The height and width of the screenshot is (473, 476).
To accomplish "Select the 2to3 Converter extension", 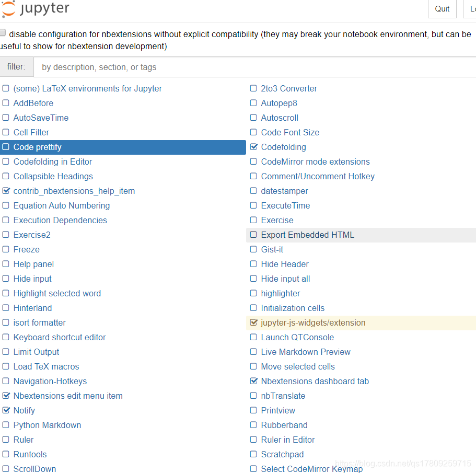I will pyautogui.click(x=289, y=88).
